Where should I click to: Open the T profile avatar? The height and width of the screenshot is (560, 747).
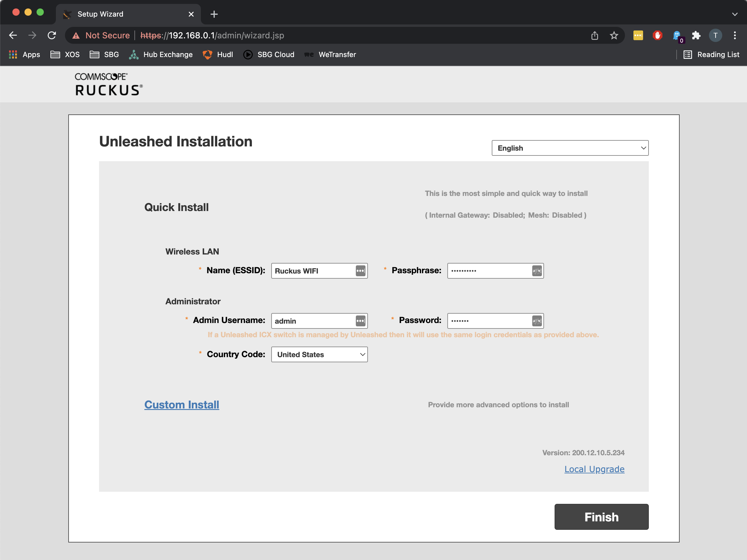[x=715, y=35]
